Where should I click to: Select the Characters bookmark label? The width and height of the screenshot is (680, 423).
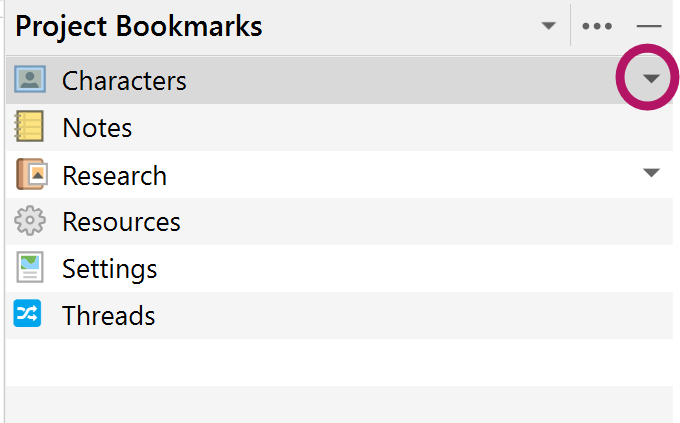point(124,80)
